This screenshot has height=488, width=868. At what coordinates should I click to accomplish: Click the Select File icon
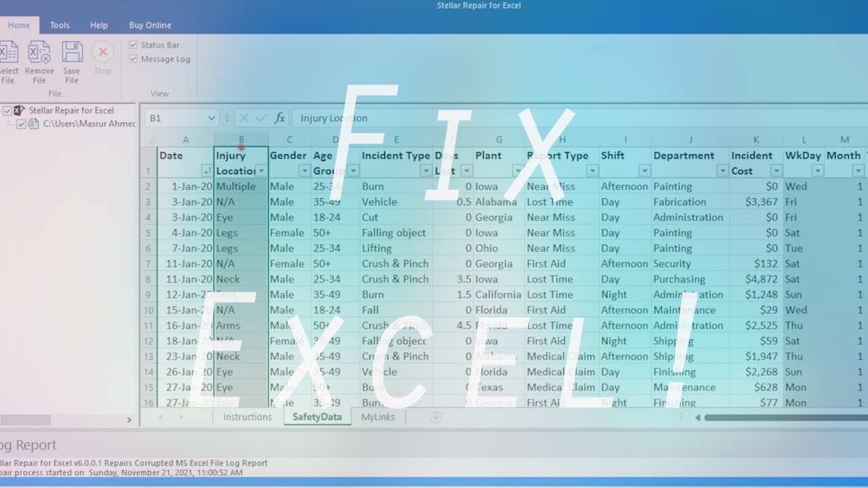click(x=7, y=53)
